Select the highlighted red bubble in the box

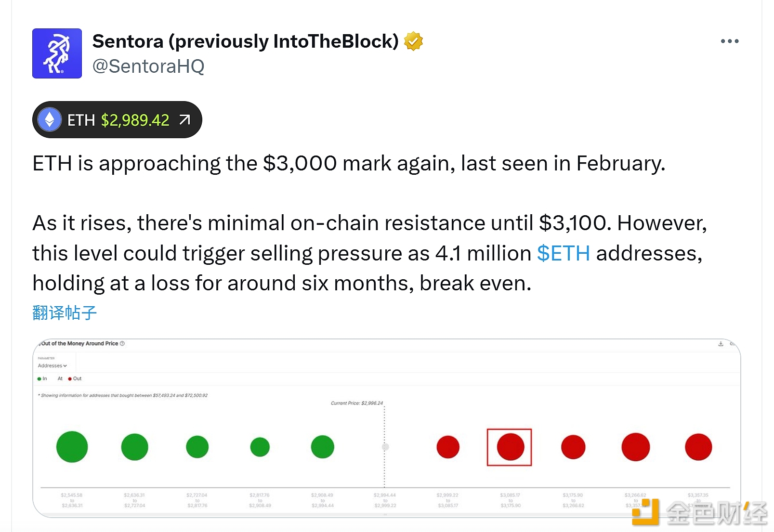(510, 447)
